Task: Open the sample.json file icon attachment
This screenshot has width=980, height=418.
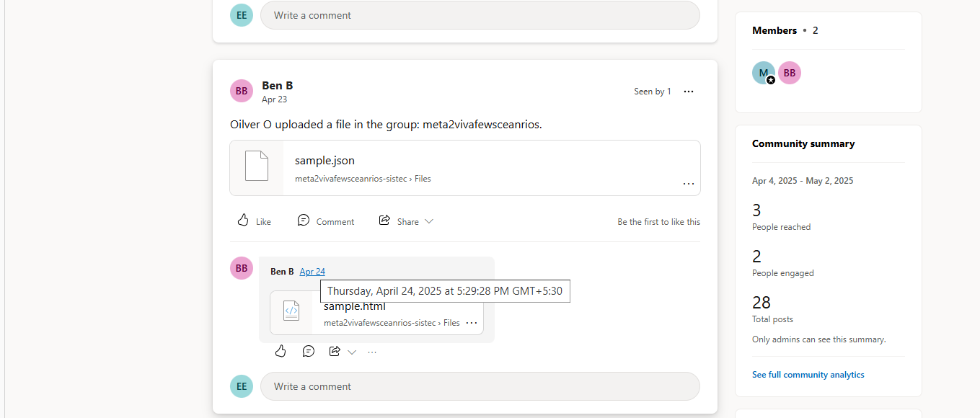Action: click(x=257, y=166)
